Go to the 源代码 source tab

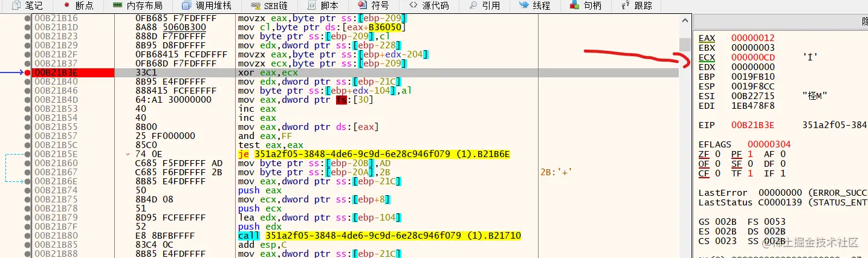click(x=429, y=5)
